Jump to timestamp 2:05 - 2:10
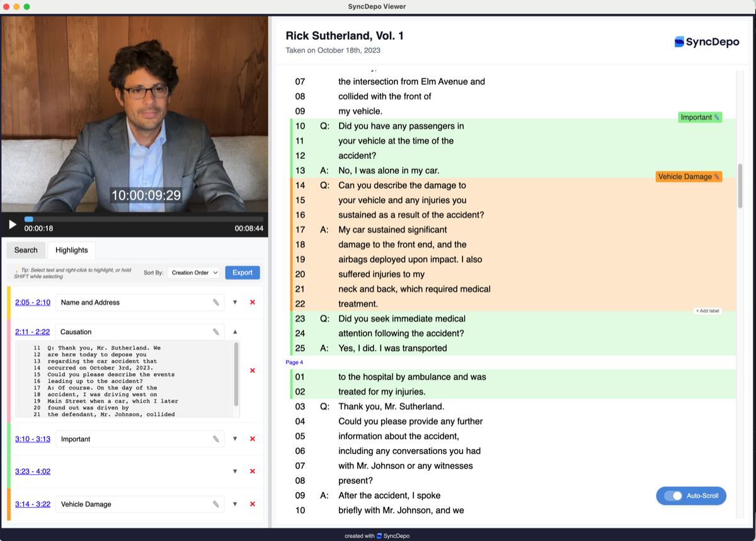Image resolution: width=756 pixels, height=541 pixels. 32,302
